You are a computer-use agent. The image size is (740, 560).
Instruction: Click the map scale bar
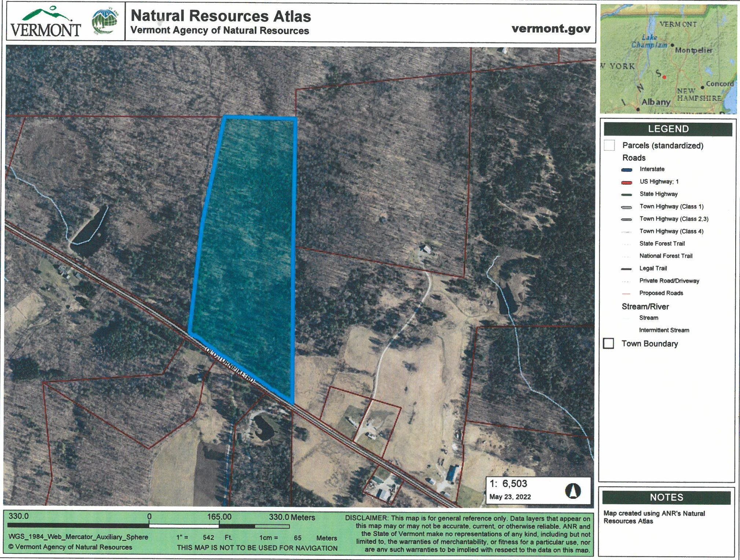tap(219, 526)
